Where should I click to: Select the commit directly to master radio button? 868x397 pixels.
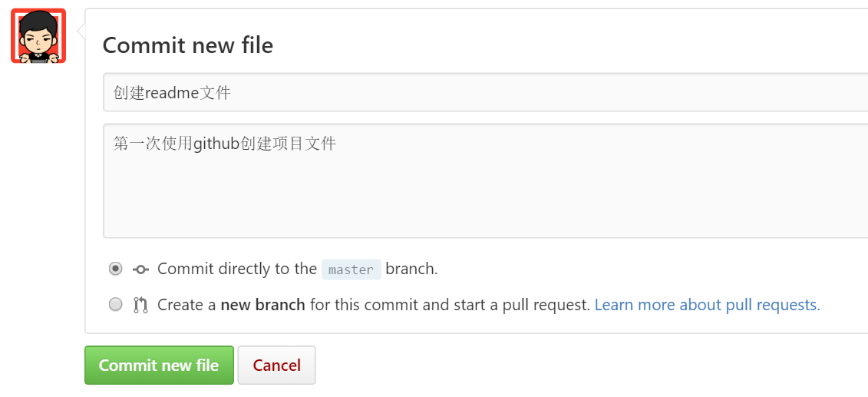tap(115, 269)
